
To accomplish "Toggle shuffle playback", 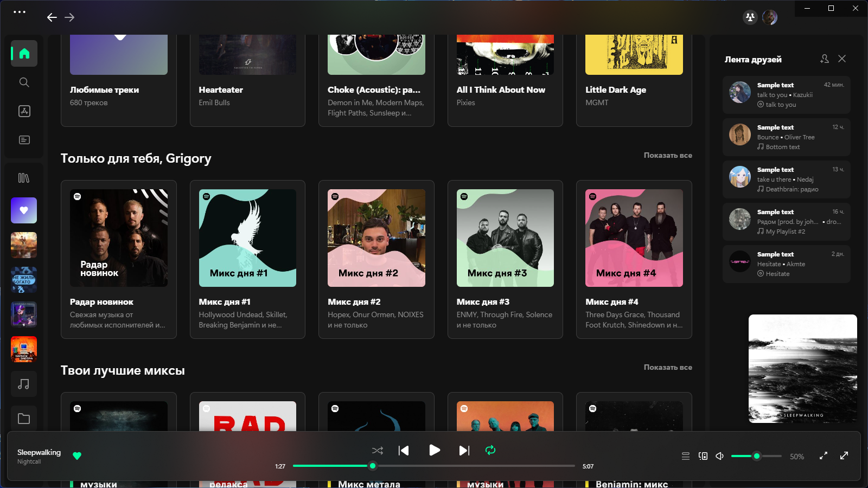I will coord(378,451).
